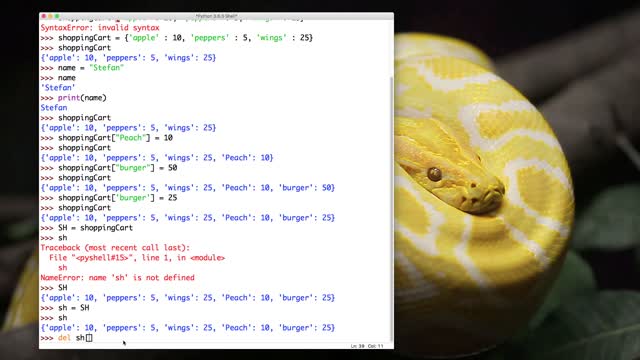Click the print(name) command line
Image resolution: width=640 pixels, height=360 pixels.
pyautogui.click(x=73, y=98)
